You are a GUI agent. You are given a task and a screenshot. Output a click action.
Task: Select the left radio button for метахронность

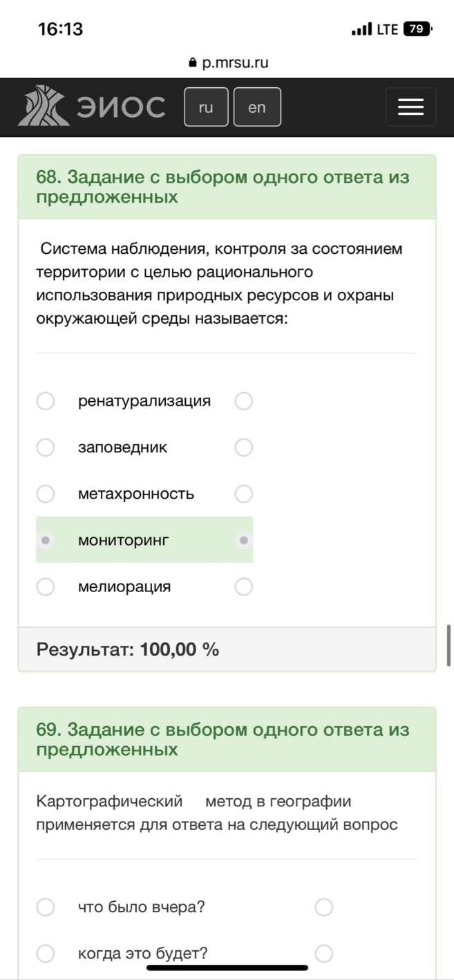(46, 494)
